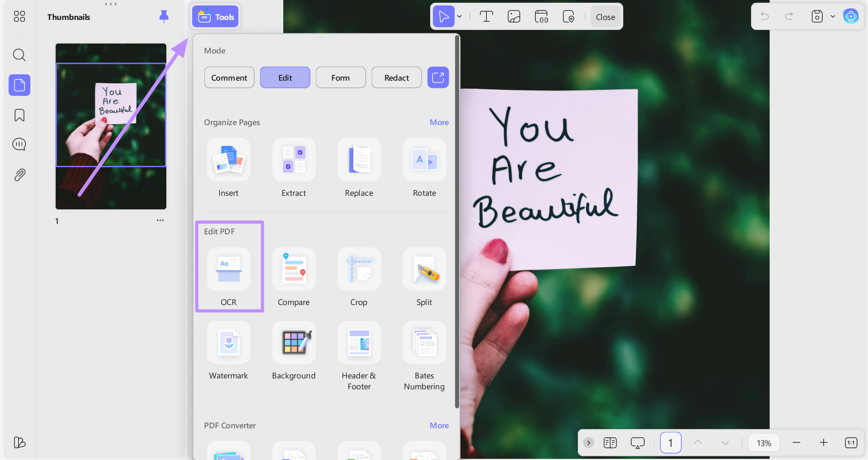
Task: Click the layers icon at sidebar bottom
Action: 19,442
